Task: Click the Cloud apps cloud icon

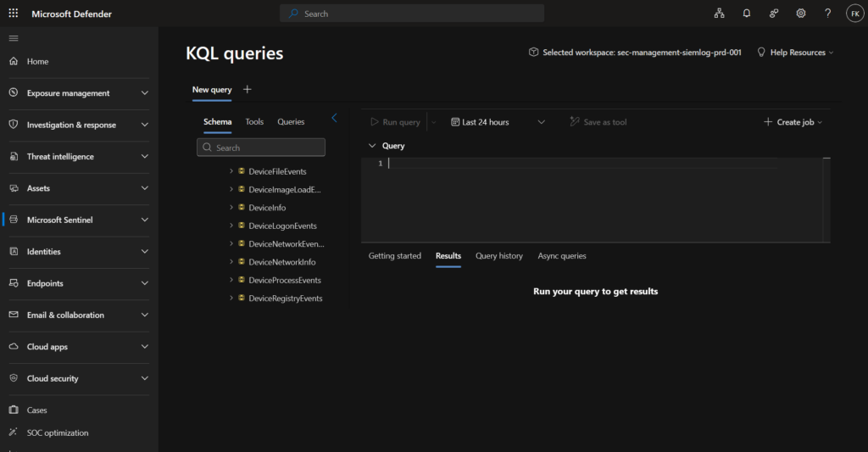Action: point(14,346)
